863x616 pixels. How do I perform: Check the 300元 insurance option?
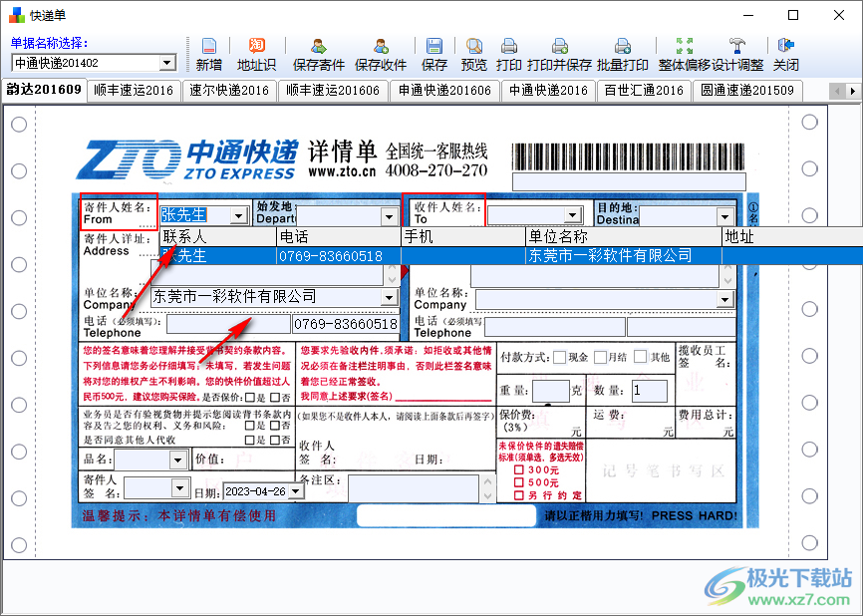(x=519, y=469)
